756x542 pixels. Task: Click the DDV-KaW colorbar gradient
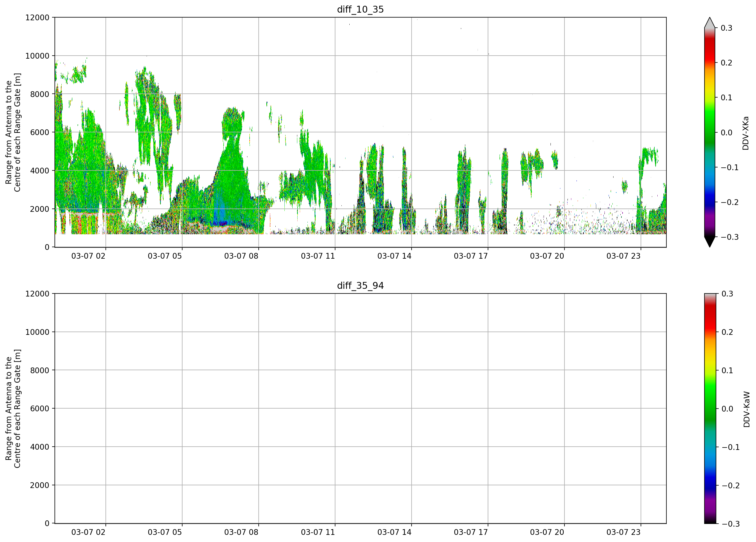pos(710,408)
